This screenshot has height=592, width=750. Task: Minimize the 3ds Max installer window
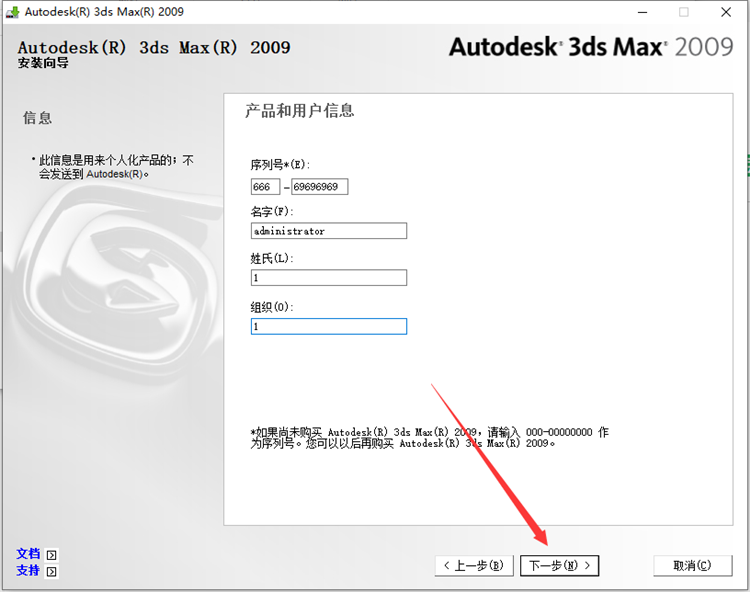642,12
